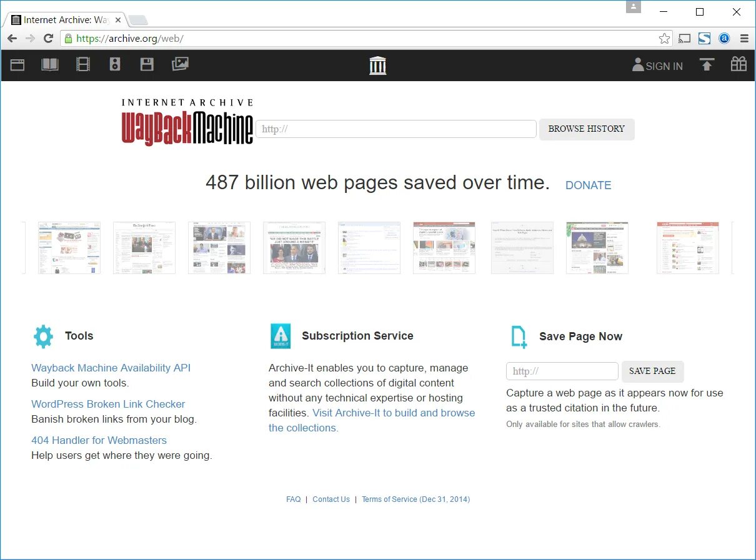Click the Chrome profile avatar button
The height and width of the screenshot is (560, 756).
634,7
